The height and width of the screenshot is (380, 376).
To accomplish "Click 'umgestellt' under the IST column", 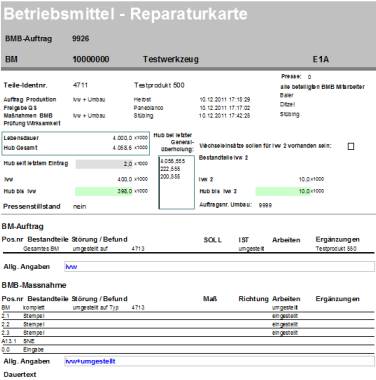I will (252, 249).
